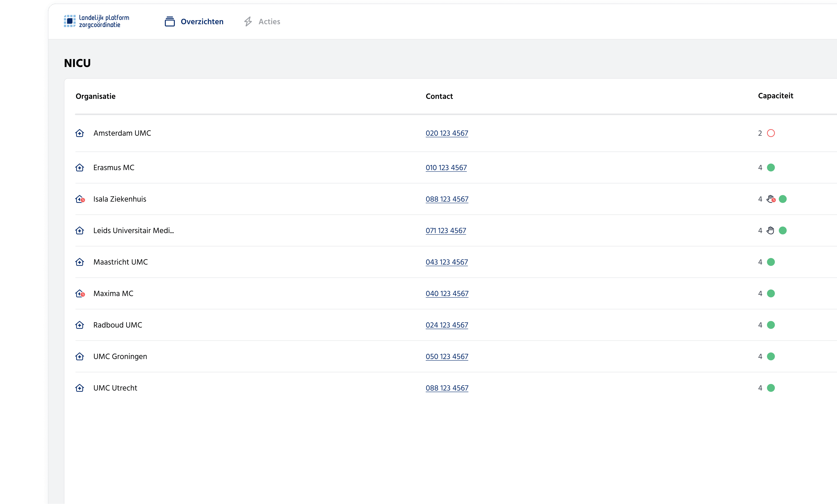Screen dimensions: 837x504
Task: Click the Overzichten stack icon in header
Action: click(x=169, y=21)
